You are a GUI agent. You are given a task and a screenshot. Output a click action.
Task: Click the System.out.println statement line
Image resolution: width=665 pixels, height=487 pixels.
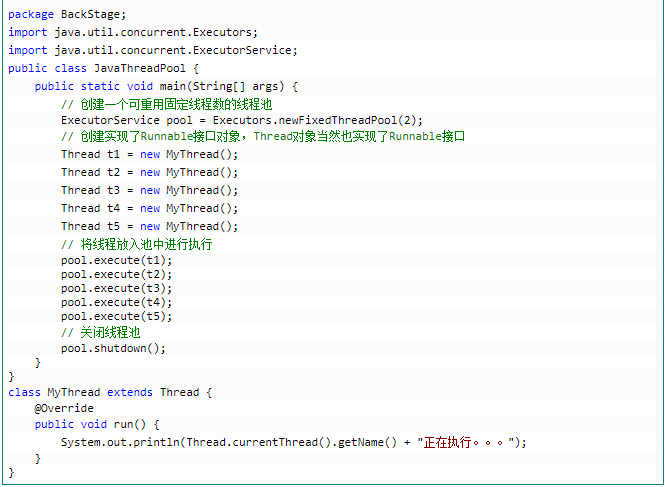[x=293, y=442]
